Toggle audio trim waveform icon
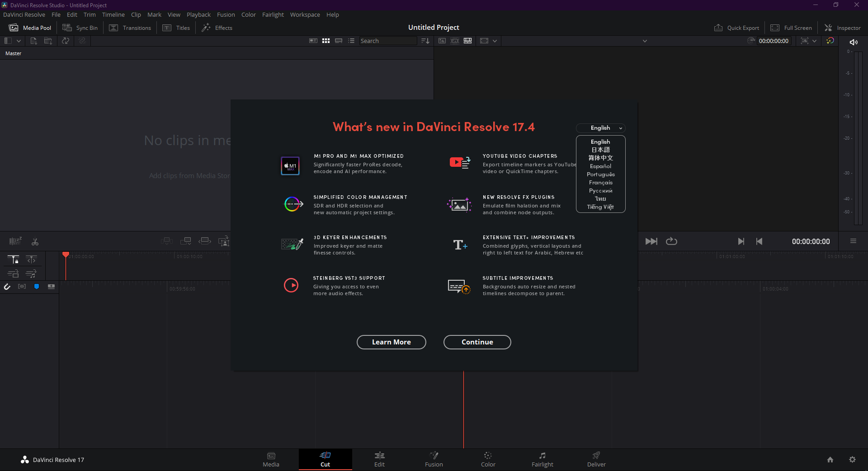Screen dimensions: 868x471 [x=22, y=287]
